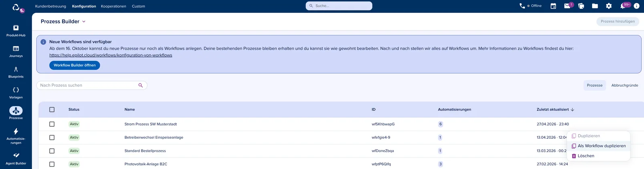Screen dimensions: 644x169
Task: Click the Prozess hinzufügen button
Action: (x=617, y=21)
